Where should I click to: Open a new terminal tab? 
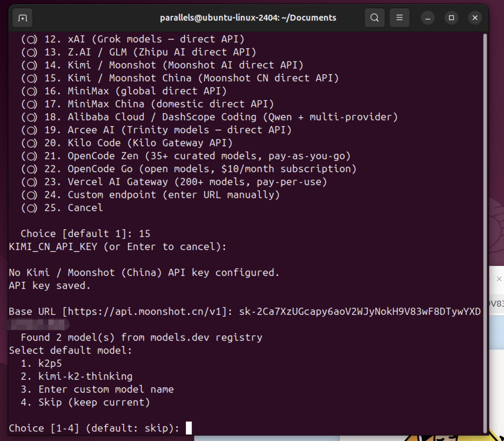(22, 18)
